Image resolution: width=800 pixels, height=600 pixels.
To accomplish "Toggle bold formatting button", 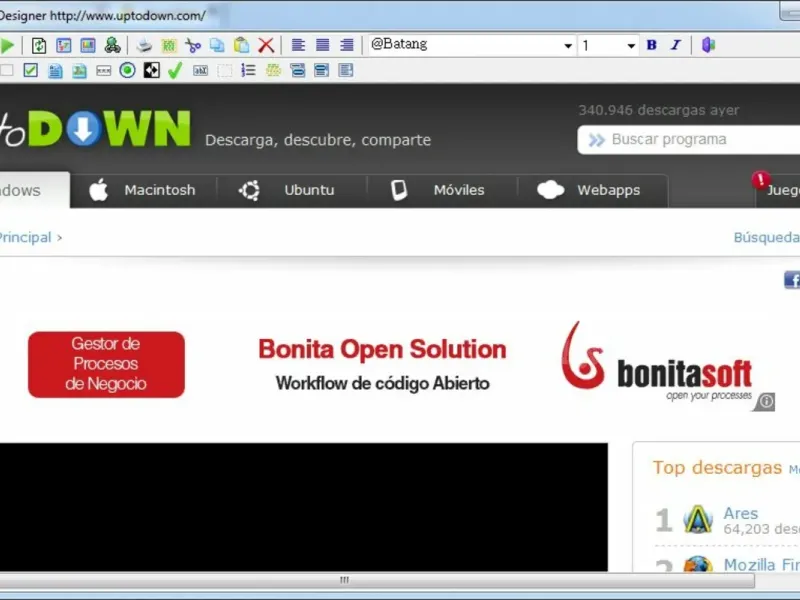I will pyautogui.click(x=652, y=45).
